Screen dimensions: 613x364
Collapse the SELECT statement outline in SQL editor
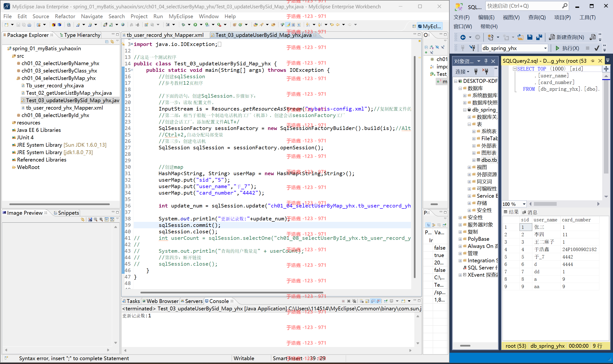pyautogui.click(x=515, y=69)
